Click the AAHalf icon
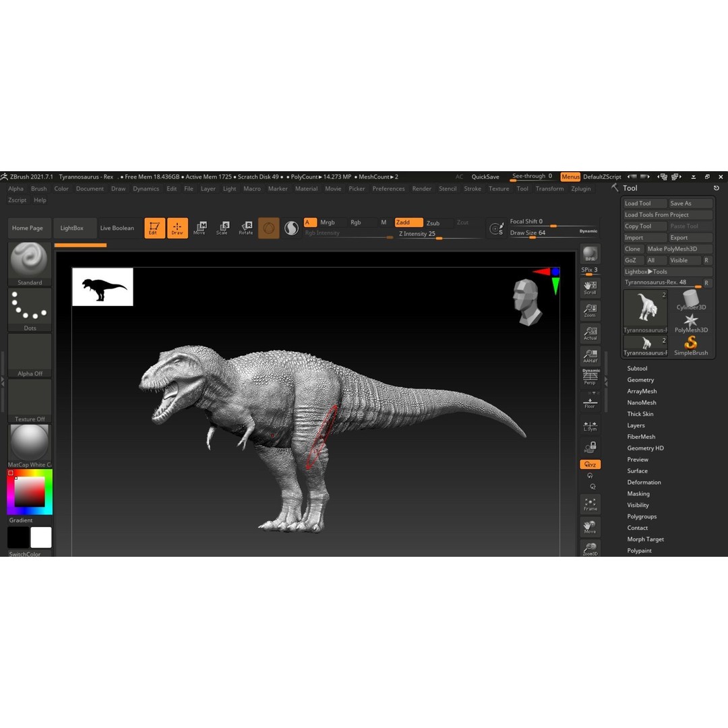 pyautogui.click(x=590, y=356)
